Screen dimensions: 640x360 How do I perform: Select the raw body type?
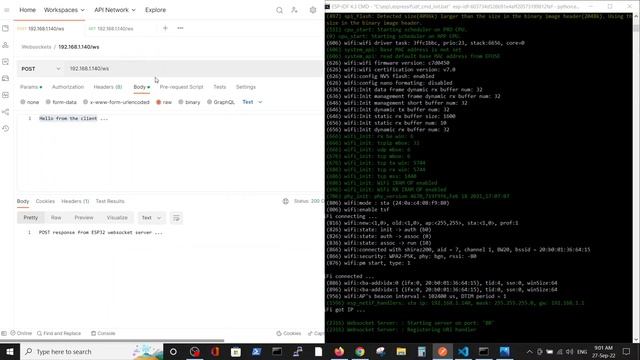pyautogui.click(x=164, y=102)
